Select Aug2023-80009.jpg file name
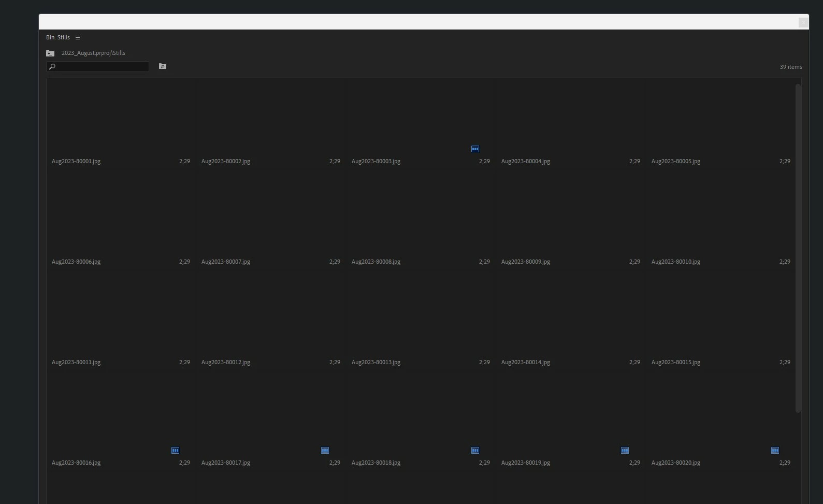 [526, 262]
